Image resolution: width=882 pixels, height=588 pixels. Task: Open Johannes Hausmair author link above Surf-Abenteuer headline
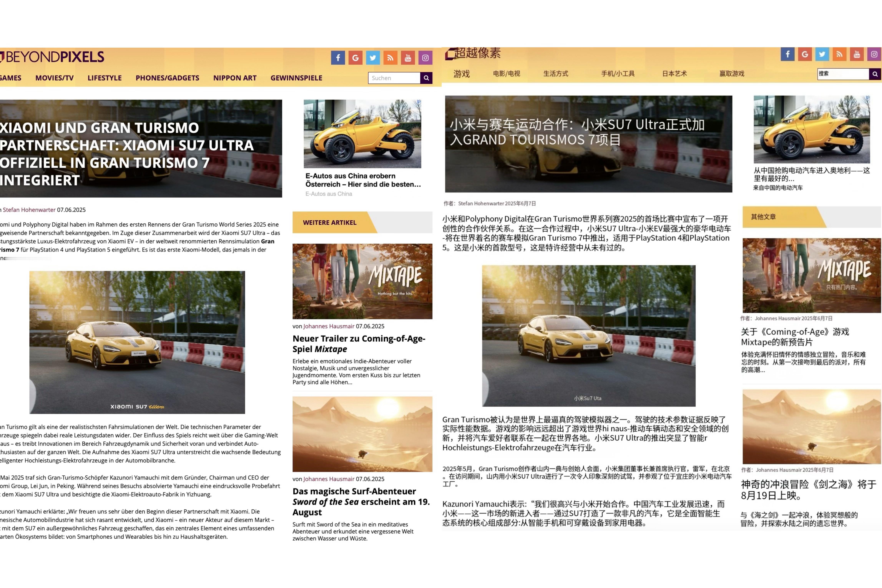tap(329, 479)
